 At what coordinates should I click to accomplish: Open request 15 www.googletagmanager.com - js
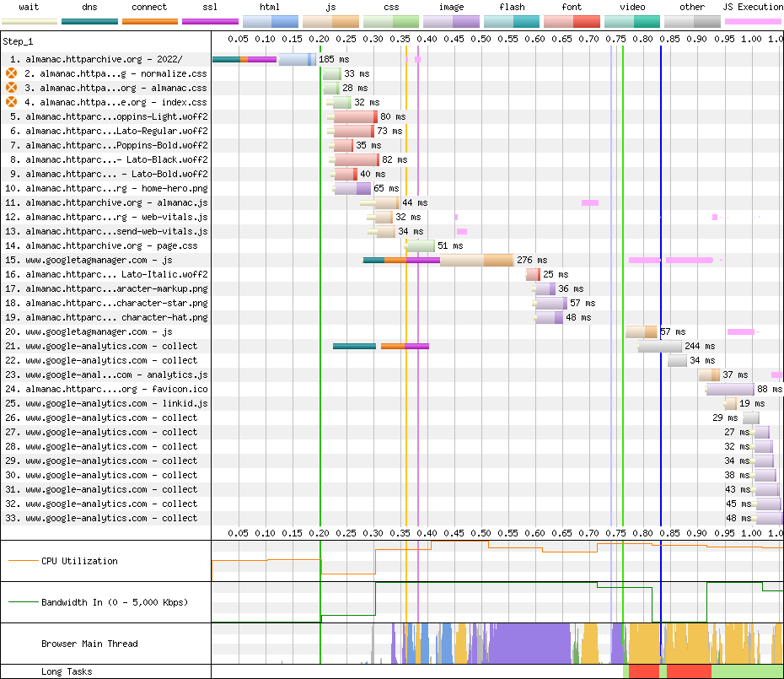point(99,261)
